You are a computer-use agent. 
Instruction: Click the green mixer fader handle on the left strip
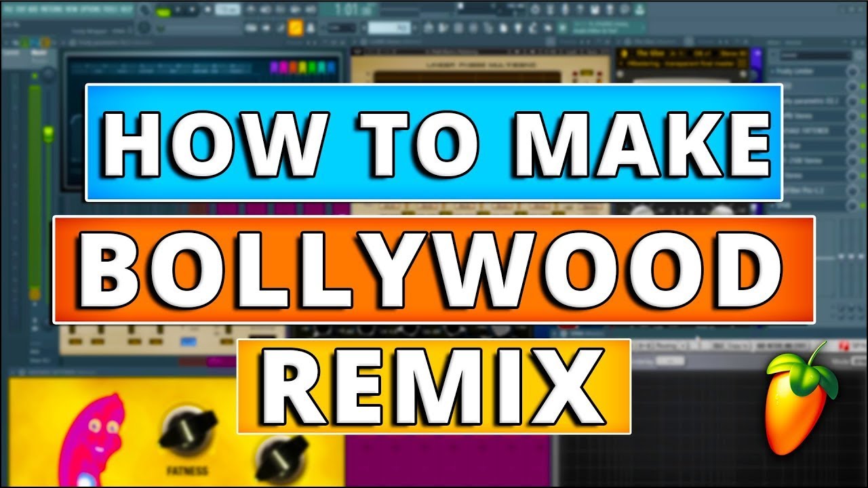pos(47,133)
